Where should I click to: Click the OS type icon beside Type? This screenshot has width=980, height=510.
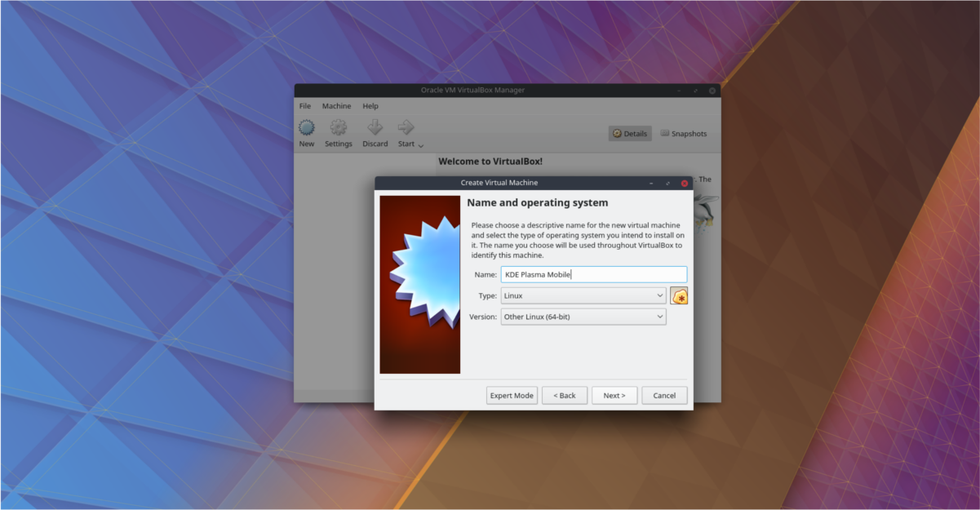679,295
